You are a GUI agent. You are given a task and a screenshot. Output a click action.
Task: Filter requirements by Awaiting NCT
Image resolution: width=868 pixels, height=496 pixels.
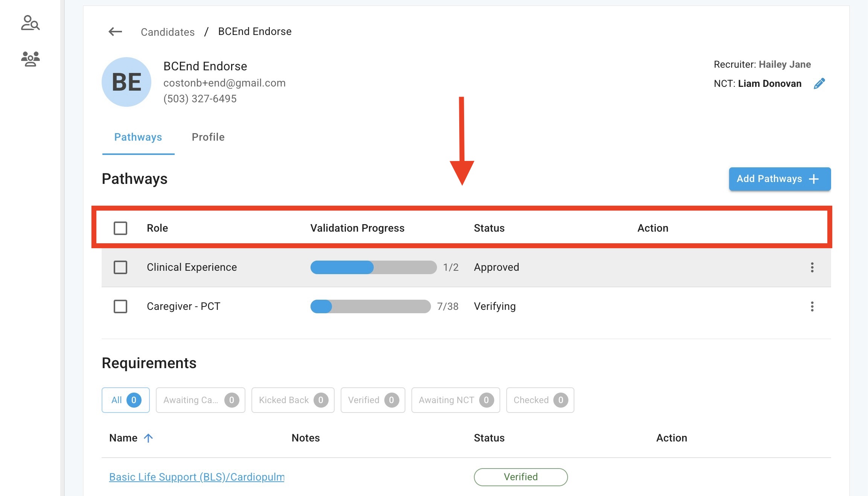tap(455, 400)
